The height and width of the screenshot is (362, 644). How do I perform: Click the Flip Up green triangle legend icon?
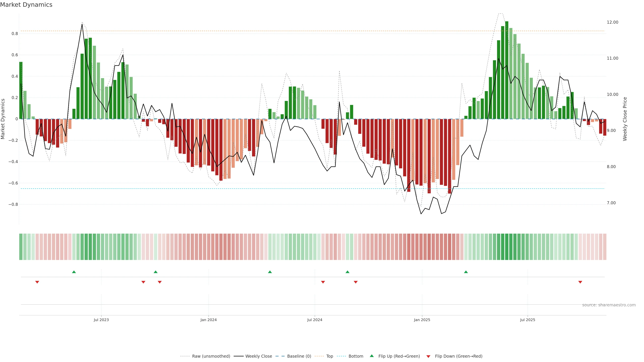click(372, 356)
